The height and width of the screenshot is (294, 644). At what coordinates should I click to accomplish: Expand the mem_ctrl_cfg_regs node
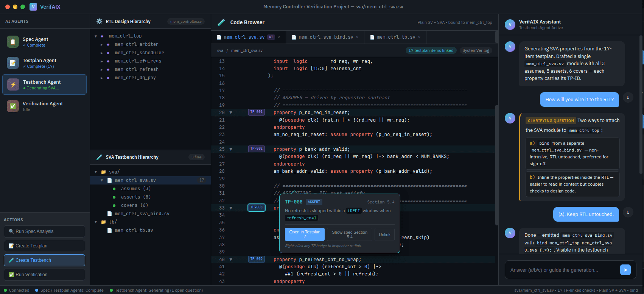[x=102, y=61]
